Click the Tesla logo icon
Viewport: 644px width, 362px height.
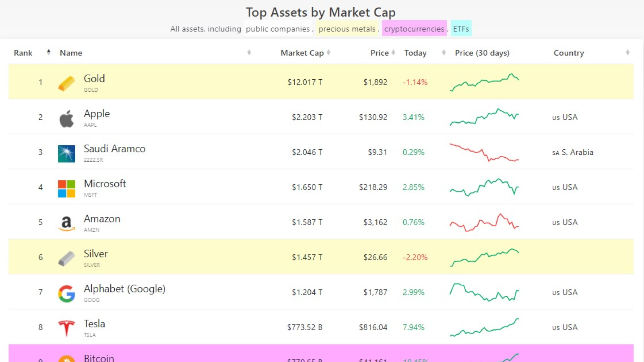pyautogui.click(x=66, y=328)
